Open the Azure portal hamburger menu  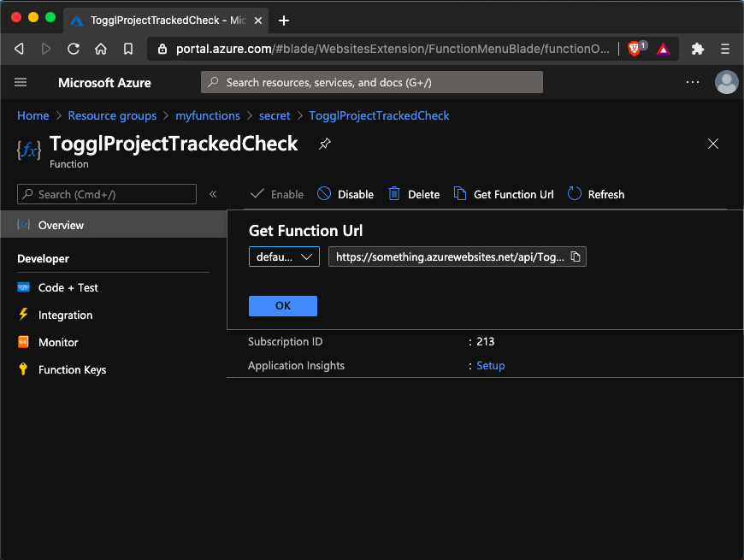(x=21, y=82)
